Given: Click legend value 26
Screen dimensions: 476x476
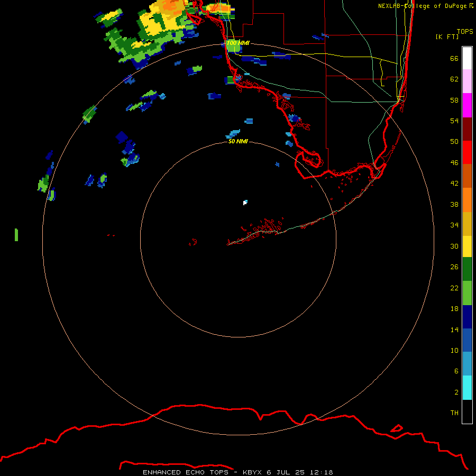Looking at the screenshot, I should click(454, 267).
